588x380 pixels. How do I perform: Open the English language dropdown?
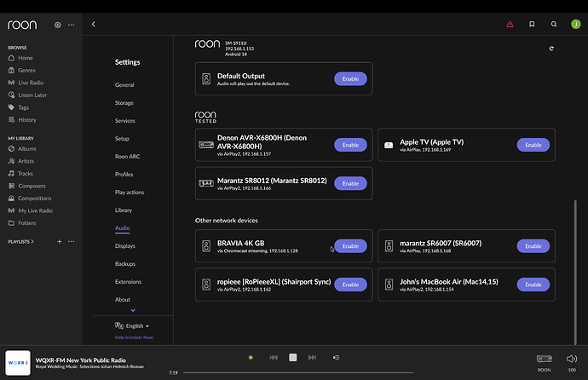point(132,325)
